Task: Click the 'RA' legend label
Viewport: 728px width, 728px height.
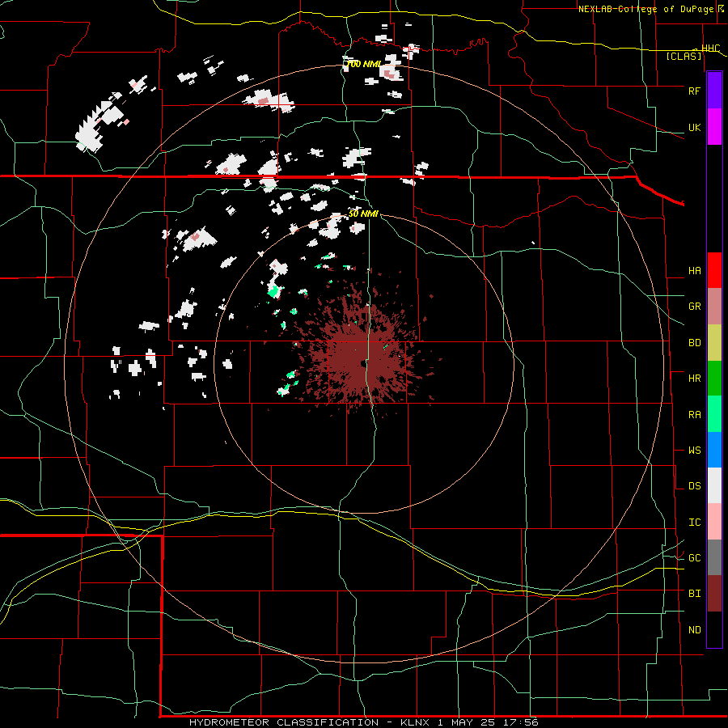Action: 695,415
